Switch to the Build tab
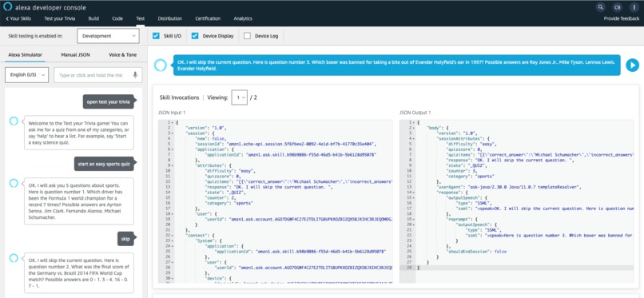This screenshot has width=644, height=298. click(93, 18)
